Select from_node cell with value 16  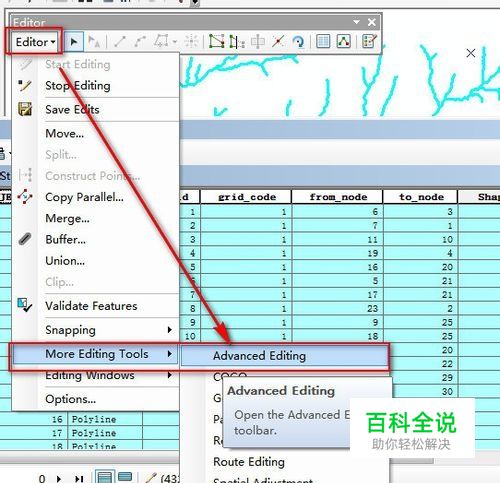[x=337, y=267]
